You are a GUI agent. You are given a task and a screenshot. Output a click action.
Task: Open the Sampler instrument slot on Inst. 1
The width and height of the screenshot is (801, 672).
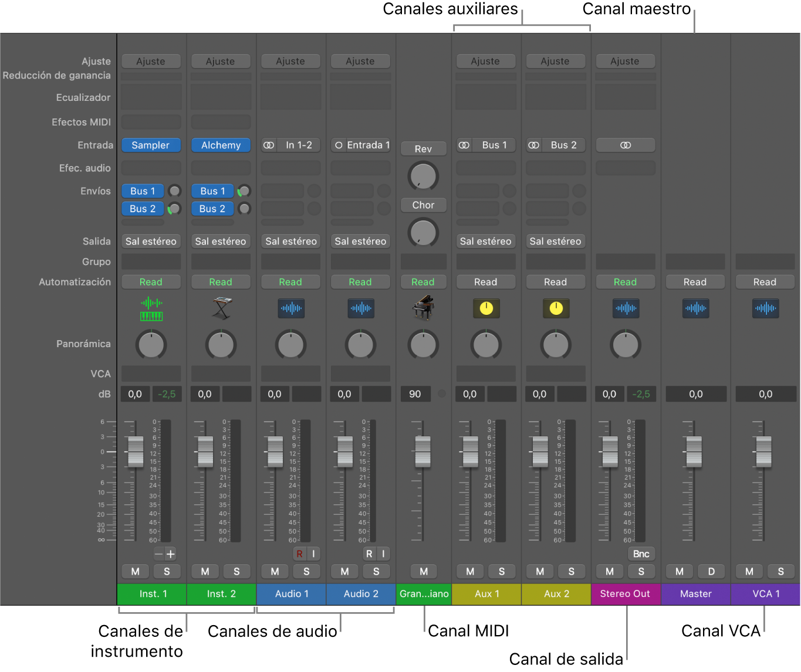151,145
